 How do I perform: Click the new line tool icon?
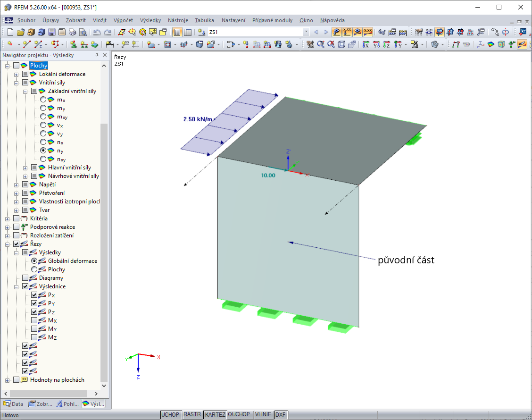27,44
